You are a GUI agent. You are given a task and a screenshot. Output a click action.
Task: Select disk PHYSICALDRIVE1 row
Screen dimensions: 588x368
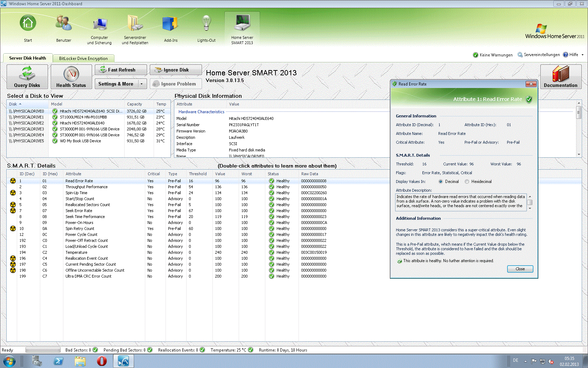coord(88,117)
